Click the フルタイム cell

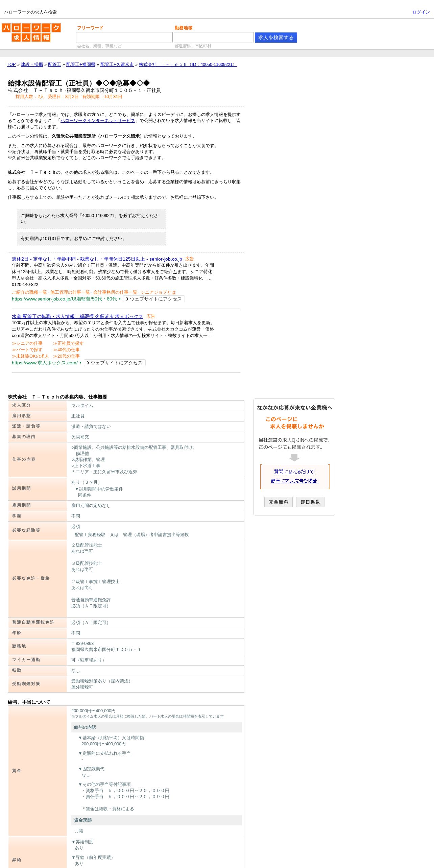point(155,406)
